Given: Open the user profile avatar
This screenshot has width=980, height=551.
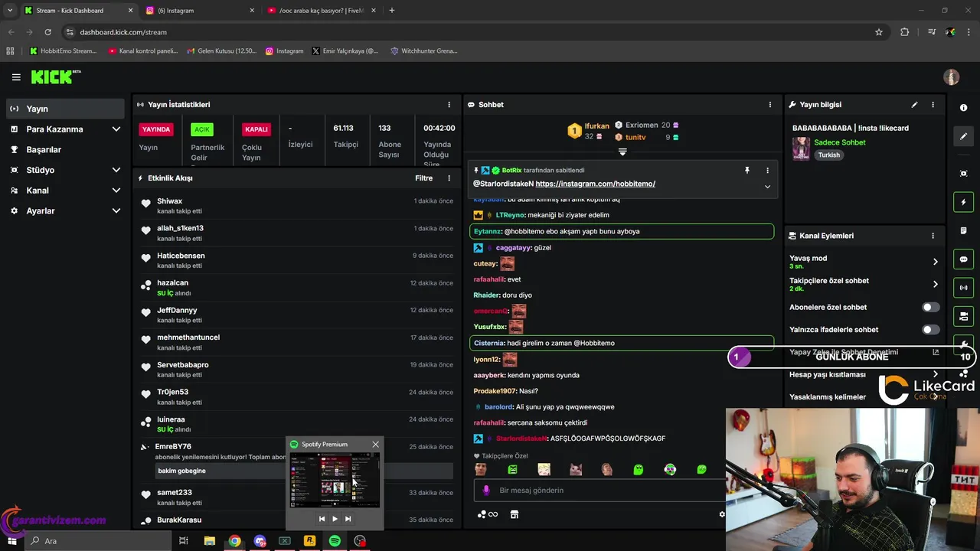Looking at the screenshot, I should pos(952,77).
